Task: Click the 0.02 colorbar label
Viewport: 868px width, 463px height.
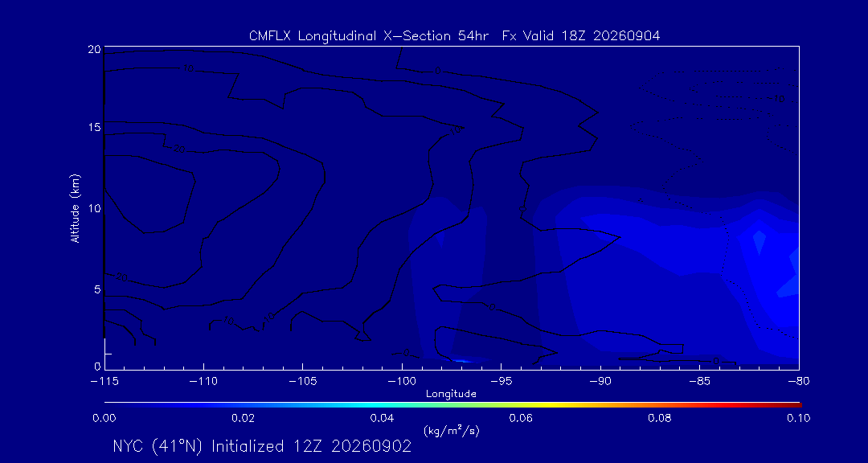Action: (243, 418)
